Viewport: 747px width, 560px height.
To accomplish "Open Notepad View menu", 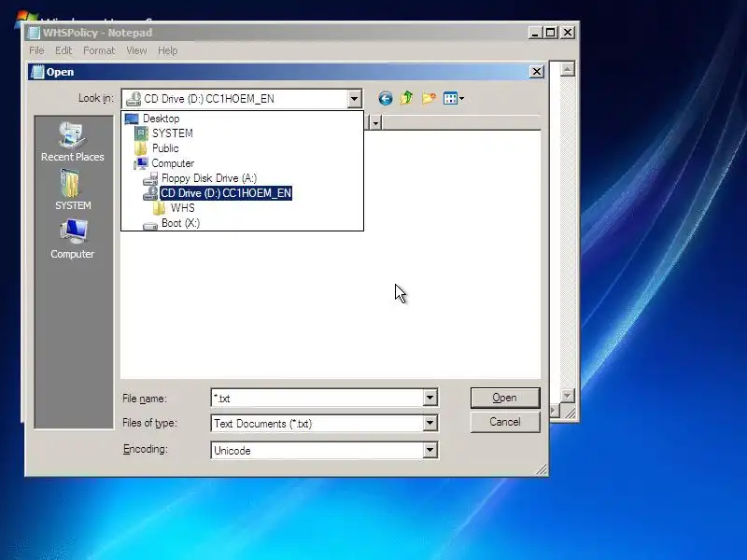I will coord(136,50).
